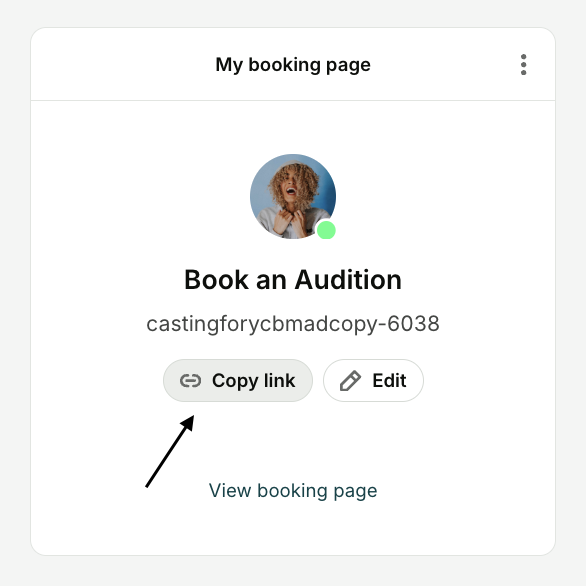Click the My booking page title

click(x=293, y=65)
